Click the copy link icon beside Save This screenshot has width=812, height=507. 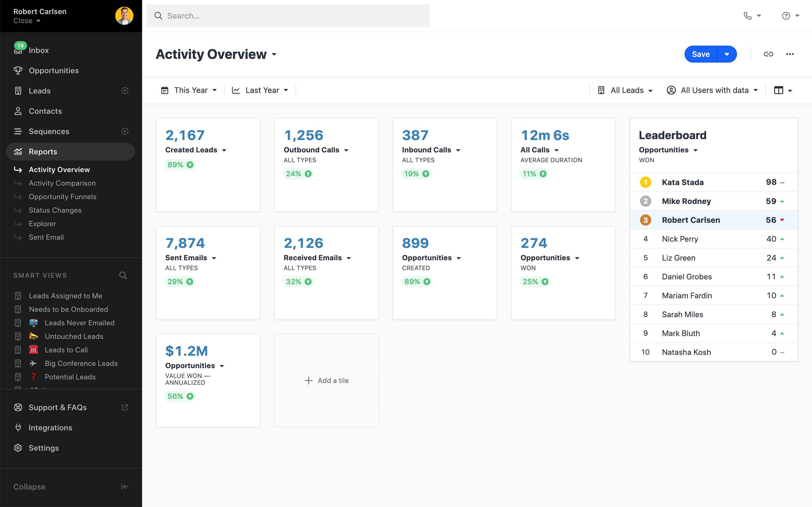pos(768,54)
